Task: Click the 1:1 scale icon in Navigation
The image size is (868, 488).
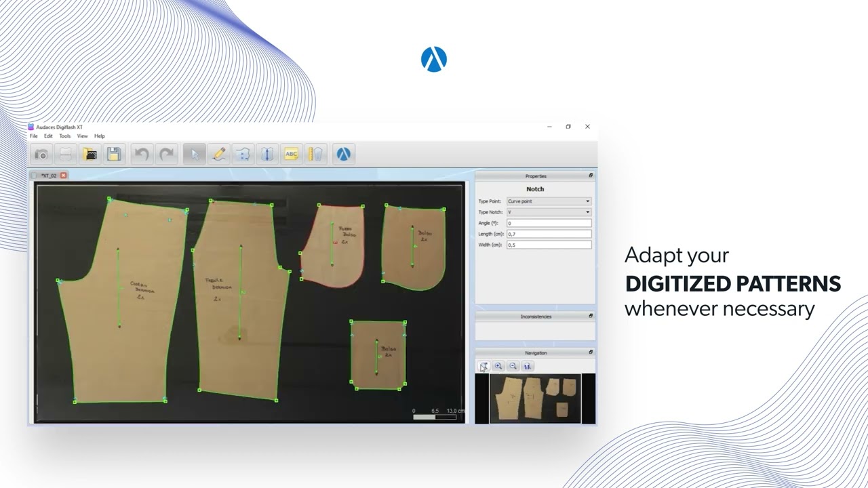Action: click(528, 366)
